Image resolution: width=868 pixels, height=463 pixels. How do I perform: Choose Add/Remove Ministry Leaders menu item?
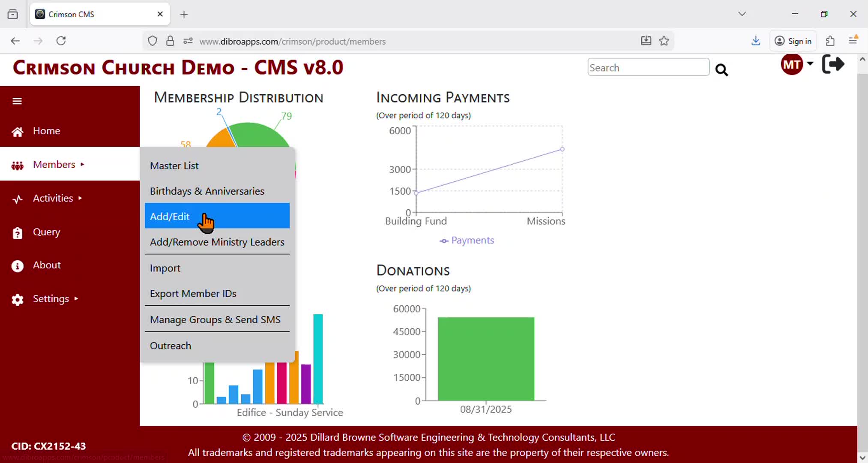coord(217,242)
